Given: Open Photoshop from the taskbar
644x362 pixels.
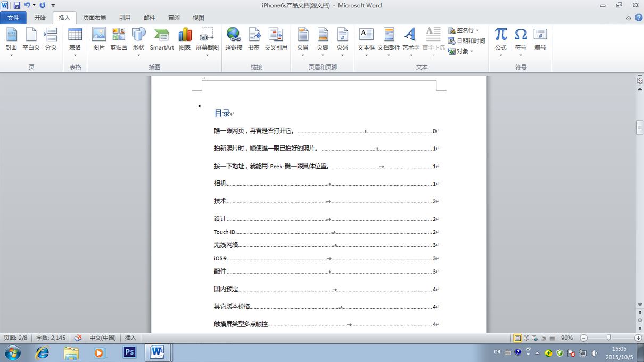Looking at the screenshot, I should click(129, 352).
